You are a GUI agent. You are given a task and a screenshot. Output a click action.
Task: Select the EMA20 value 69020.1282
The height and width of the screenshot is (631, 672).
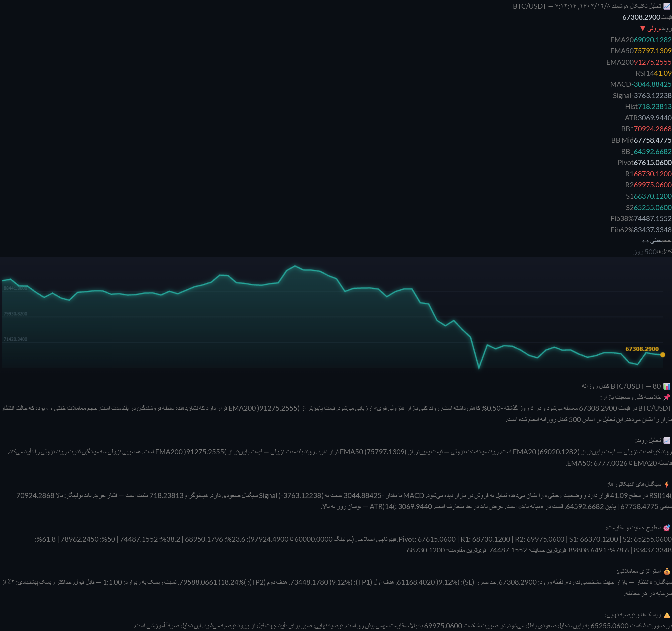pos(652,40)
